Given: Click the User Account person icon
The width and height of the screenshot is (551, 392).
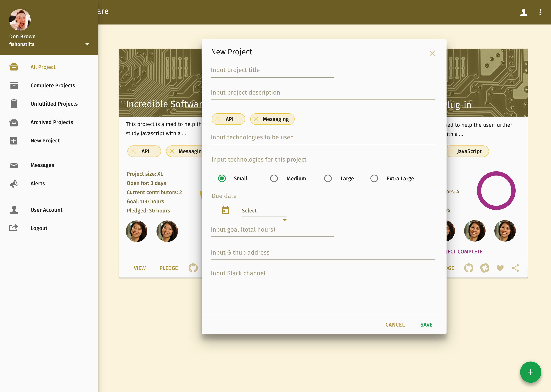Looking at the screenshot, I should [x=14, y=210].
